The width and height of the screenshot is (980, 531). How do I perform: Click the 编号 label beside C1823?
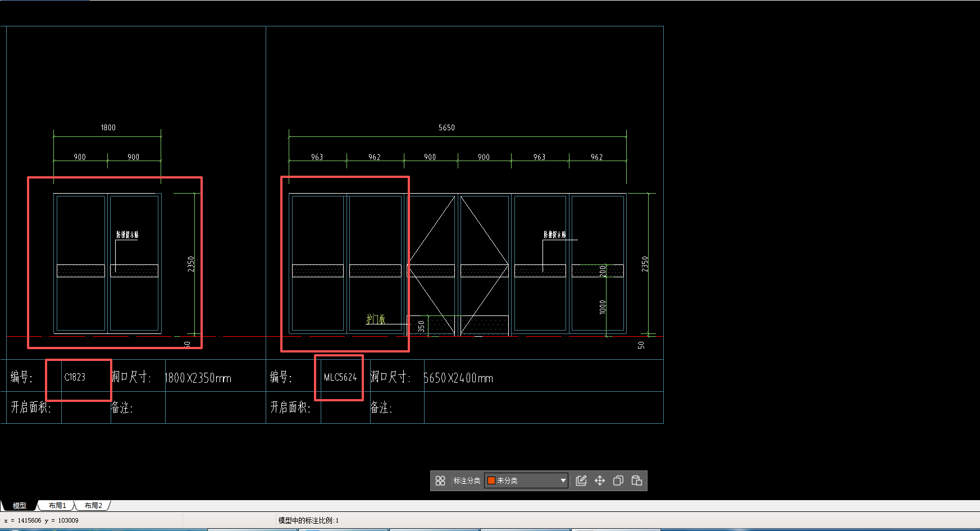pyautogui.click(x=21, y=377)
